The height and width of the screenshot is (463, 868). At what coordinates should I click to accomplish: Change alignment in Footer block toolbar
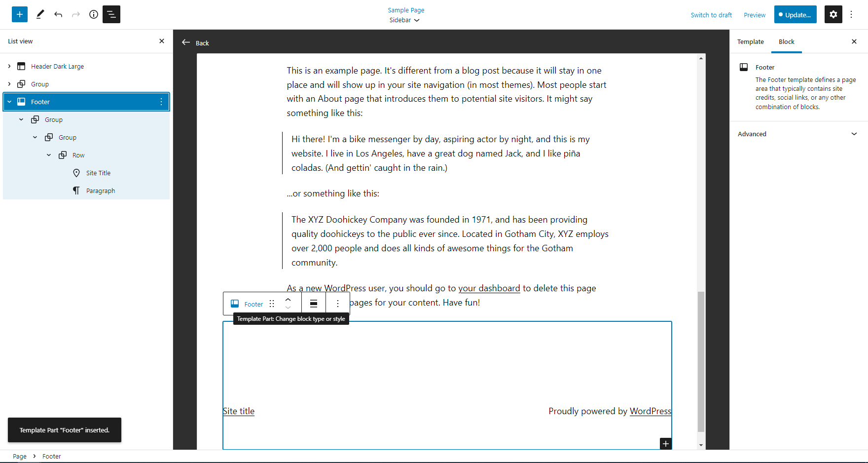click(x=314, y=304)
